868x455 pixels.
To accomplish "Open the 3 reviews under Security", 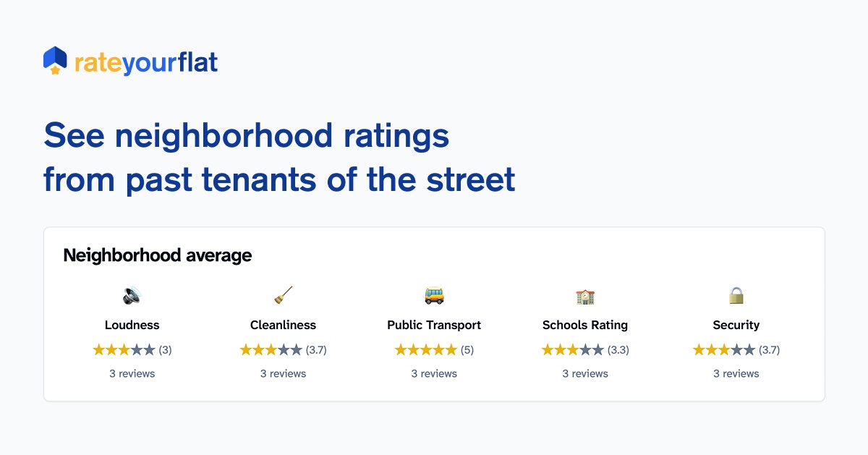I will 736,374.
